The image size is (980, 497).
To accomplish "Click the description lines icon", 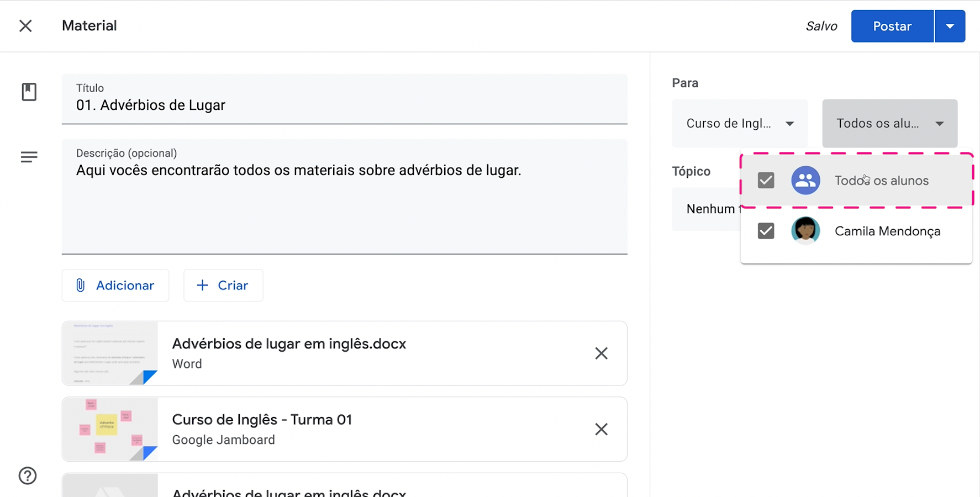I will (29, 157).
